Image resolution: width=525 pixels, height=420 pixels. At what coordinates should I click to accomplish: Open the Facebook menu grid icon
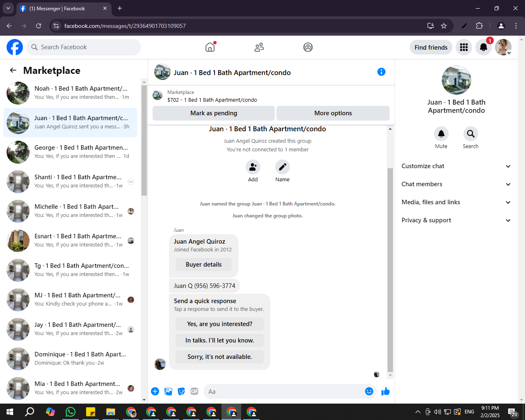click(464, 47)
